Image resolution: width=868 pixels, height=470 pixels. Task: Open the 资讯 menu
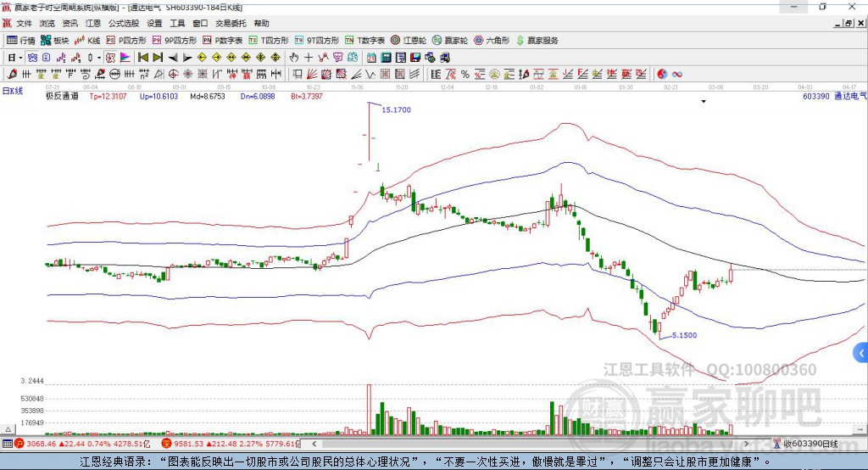70,23
